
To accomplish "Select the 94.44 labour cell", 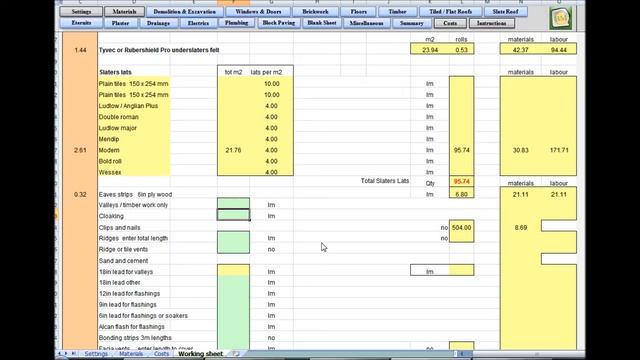I will tap(559, 50).
